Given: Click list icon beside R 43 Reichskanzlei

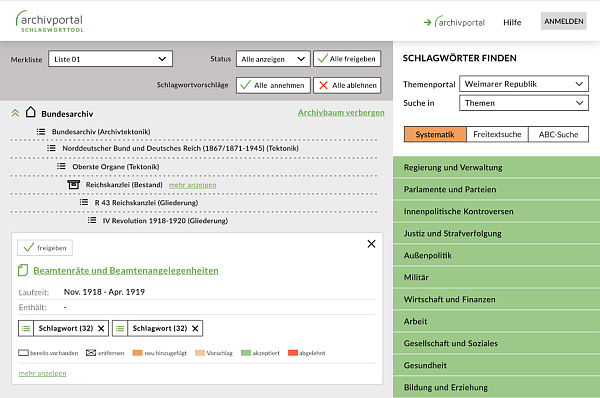Looking at the screenshot, I should [84, 202].
